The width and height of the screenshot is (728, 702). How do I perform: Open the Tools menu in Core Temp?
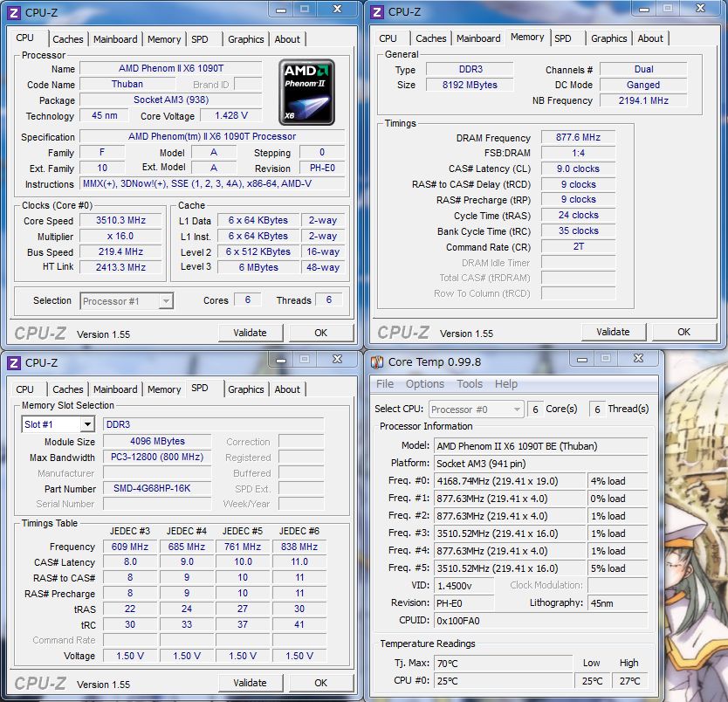pyautogui.click(x=470, y=384)
